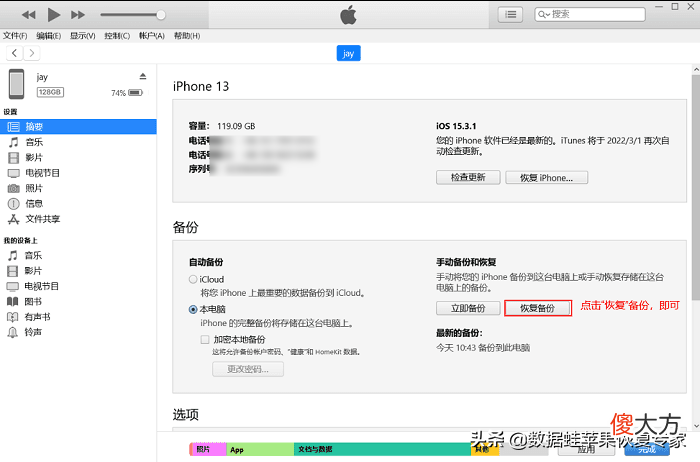The image size is (700, 462).
Task: Click the 128GB capacity label
Action: [x=50, y=92]
